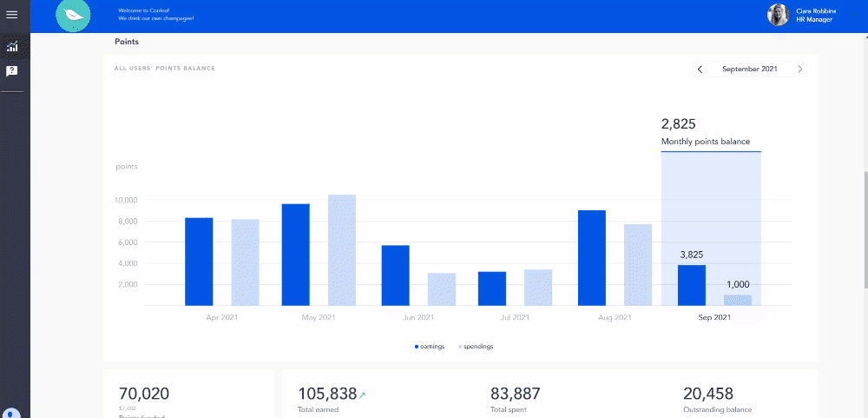Select May 2021 spendings bar
868x418 pixels.
pos(342,250)
